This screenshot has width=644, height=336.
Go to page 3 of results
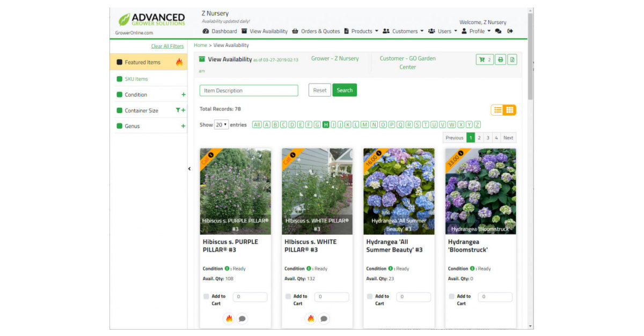coord(487,138)
